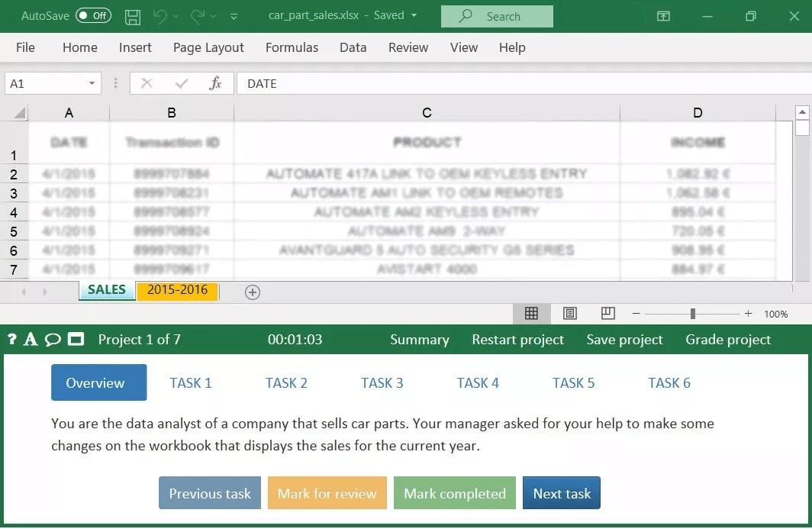Open Customize Quick Access Toolbar dropdown
Image resolution: width=812 pixels, height=529 pixels.
(x=234, y=17)
